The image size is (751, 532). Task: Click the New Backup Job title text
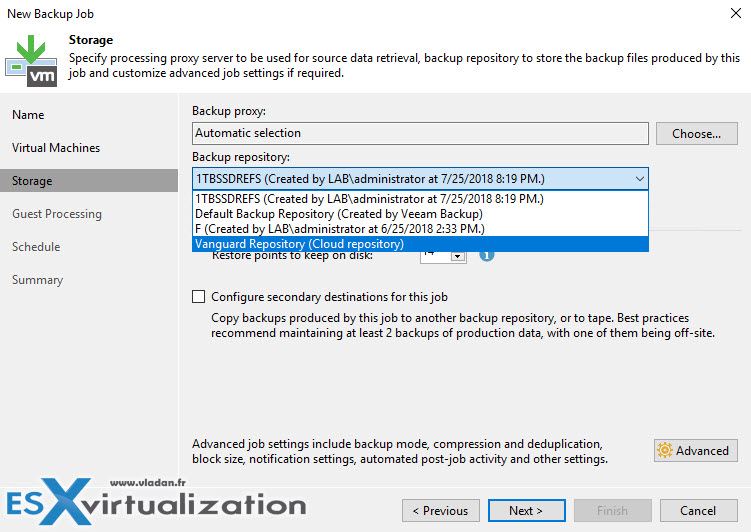pyautogui.click(x=51, y=14)
